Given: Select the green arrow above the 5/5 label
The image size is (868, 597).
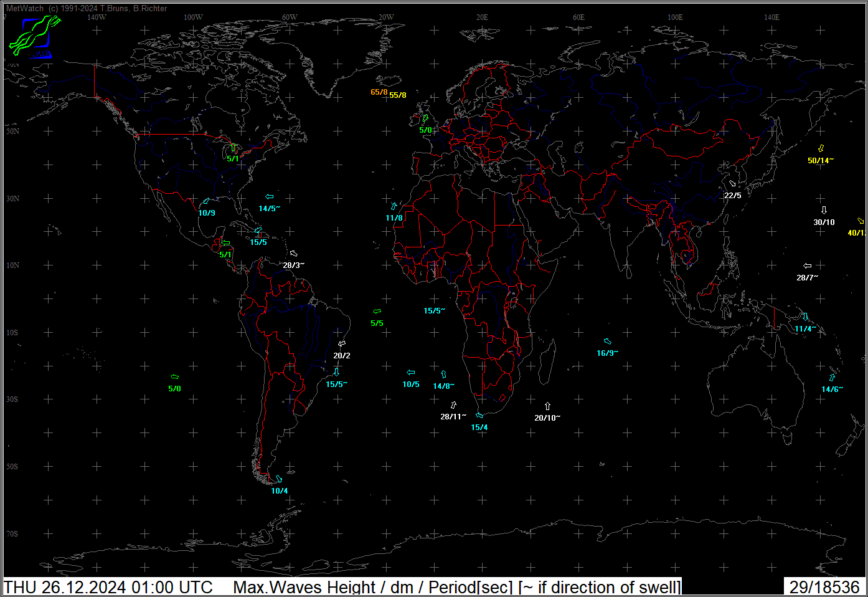Looking at the screenshot, I should (x=377, y=312).
